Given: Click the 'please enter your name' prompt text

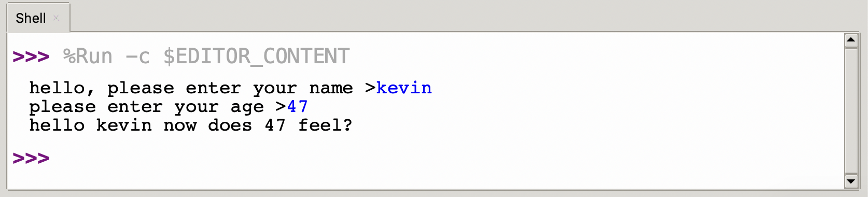Looking at the screenshot, I should pos(230,88).
